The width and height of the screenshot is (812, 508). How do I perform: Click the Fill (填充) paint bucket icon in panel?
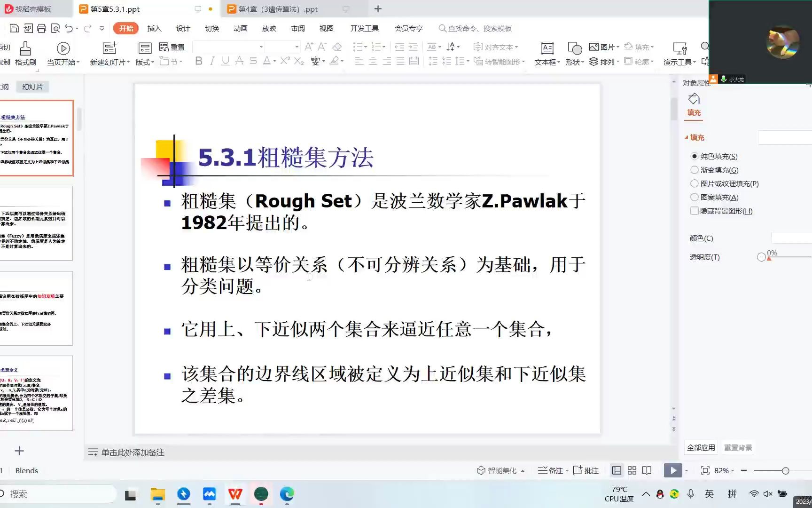(694, 99)
